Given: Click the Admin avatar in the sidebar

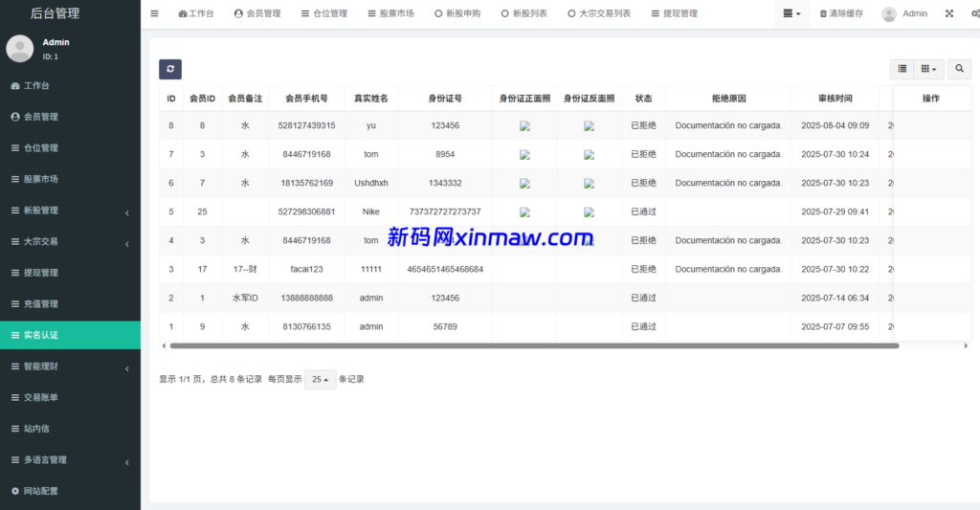Looking at the screenshot, I should pos(19,48).
